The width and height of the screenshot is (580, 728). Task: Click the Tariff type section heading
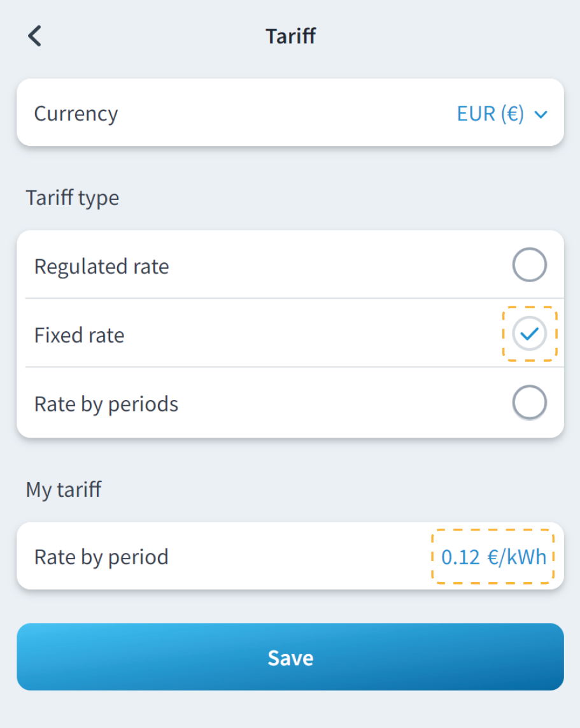73,198
